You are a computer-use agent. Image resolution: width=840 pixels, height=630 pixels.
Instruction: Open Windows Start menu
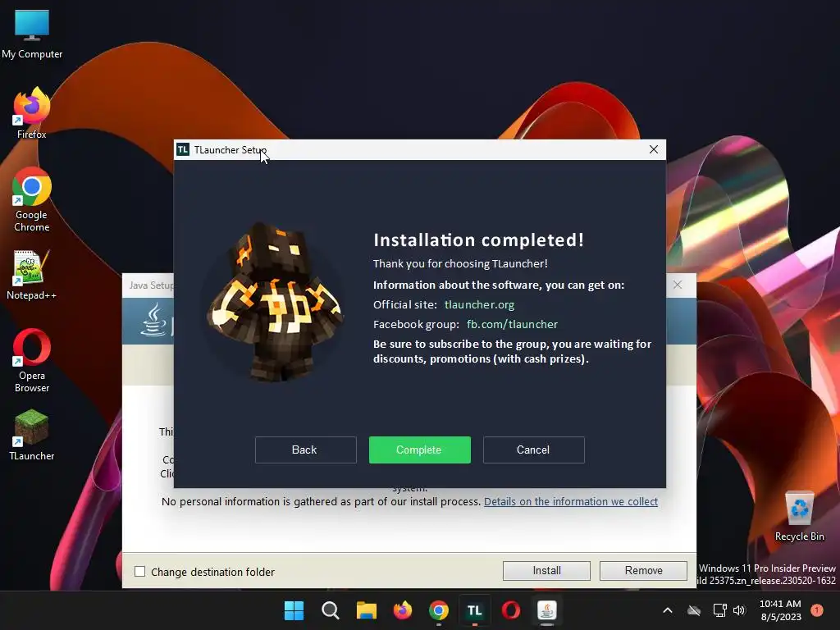[294, 610]
